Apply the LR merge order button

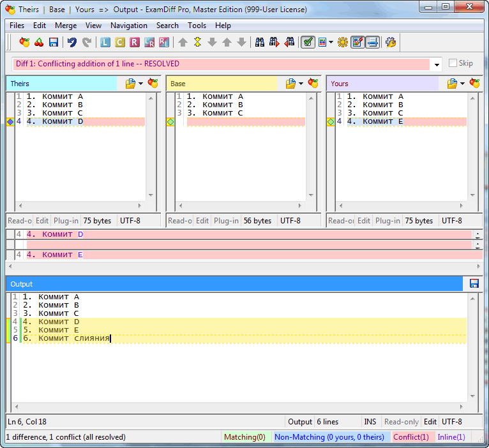(149, 42)
